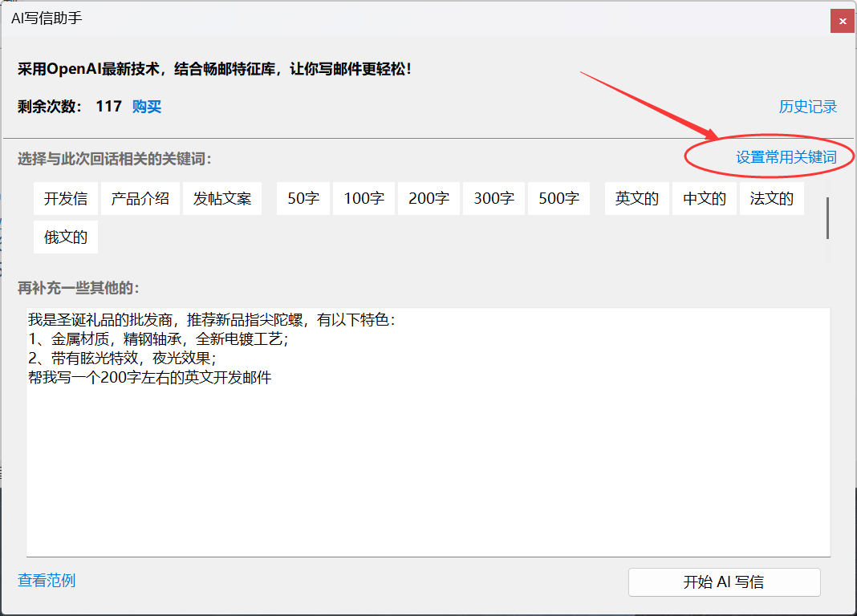The image size is (857, 616).
Task: Choose the 50字 length keyword
Action: 303,198
